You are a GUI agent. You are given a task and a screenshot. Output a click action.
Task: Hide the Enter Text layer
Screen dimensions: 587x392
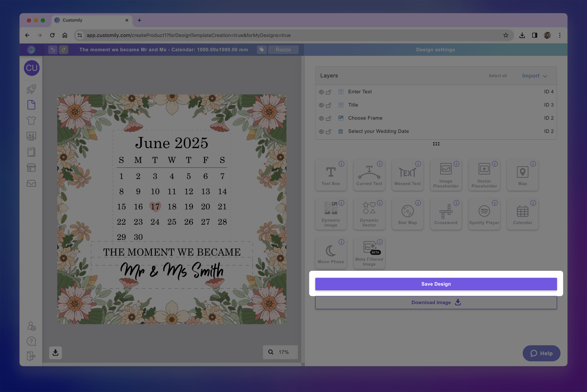point(321,92)
